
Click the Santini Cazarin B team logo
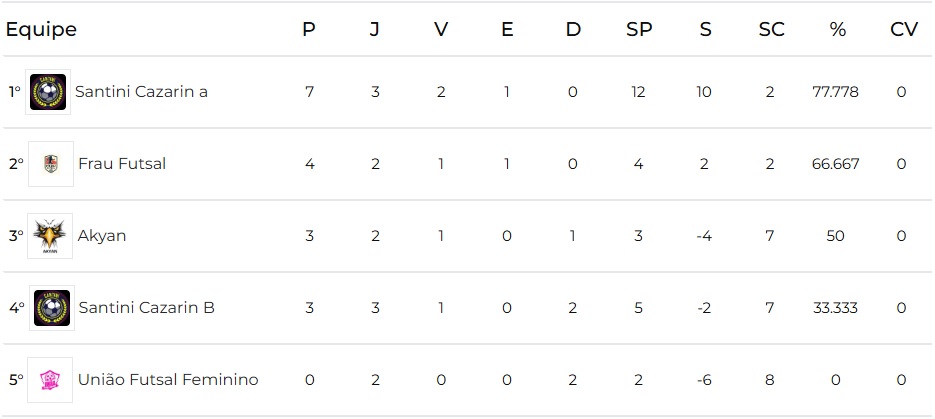pos(50,308)
